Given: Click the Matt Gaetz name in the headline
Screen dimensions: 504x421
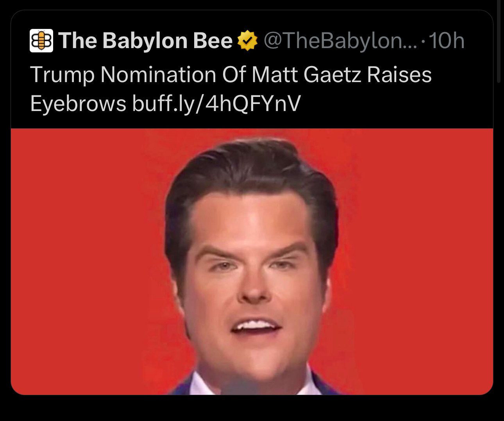Looking at the screenshot, I should (306, 74).
